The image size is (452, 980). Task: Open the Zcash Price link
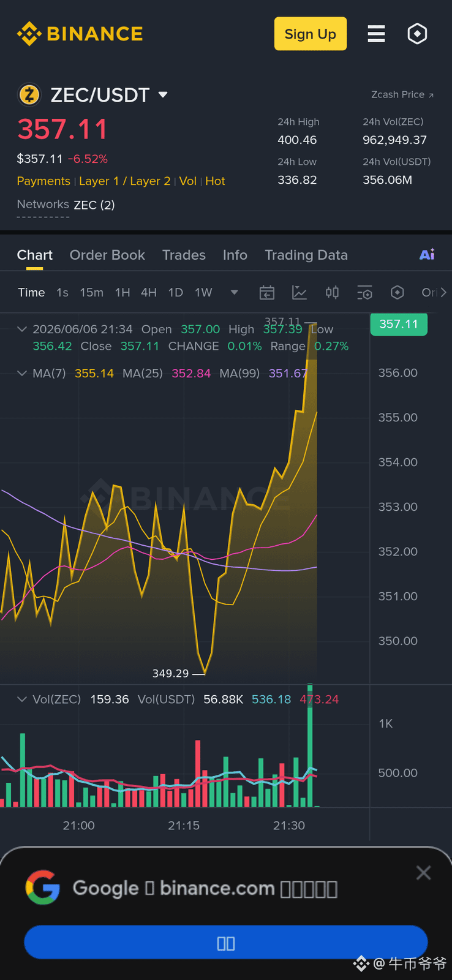point(402,94)
